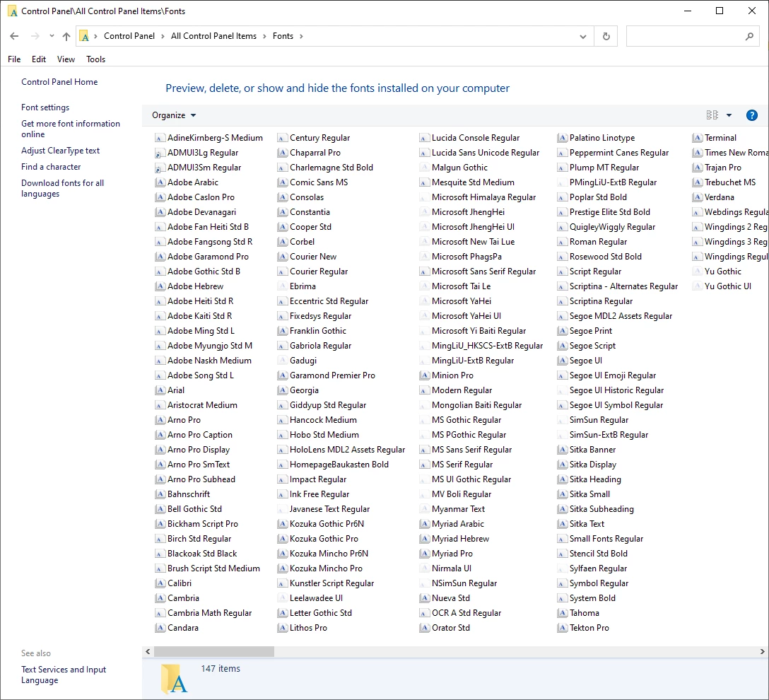Click the scroll right arrow

[762, 651]
